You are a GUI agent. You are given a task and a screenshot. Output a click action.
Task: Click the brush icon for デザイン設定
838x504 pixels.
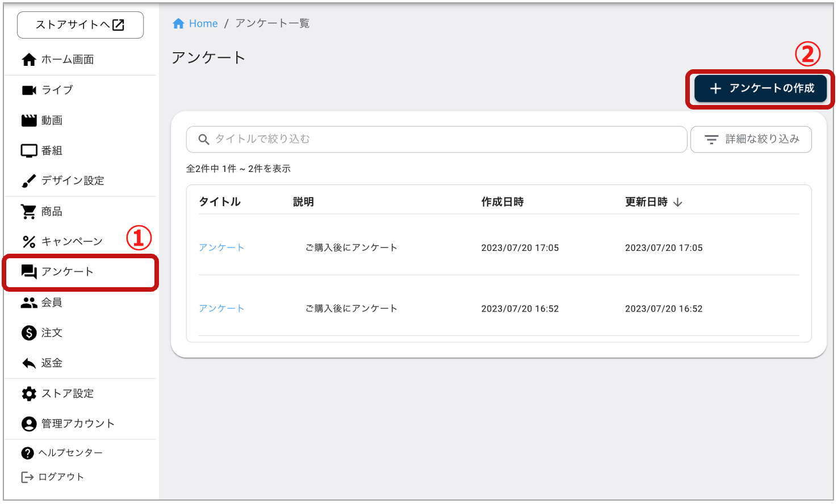(x=29, y=181)
